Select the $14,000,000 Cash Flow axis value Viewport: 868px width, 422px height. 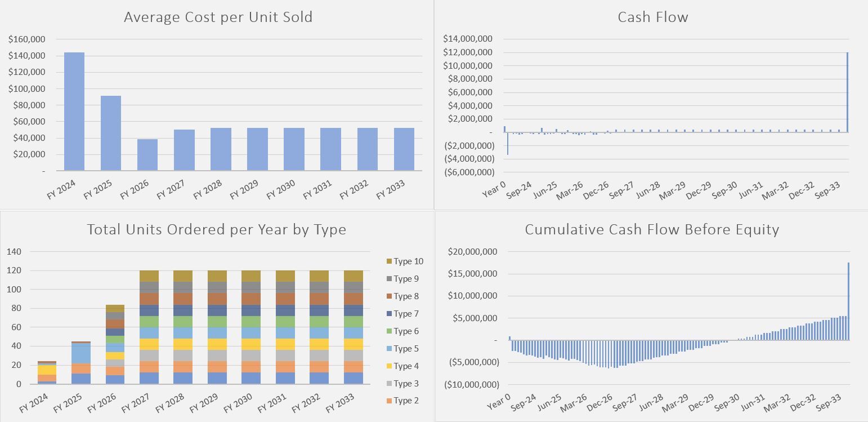coord(468,39)
